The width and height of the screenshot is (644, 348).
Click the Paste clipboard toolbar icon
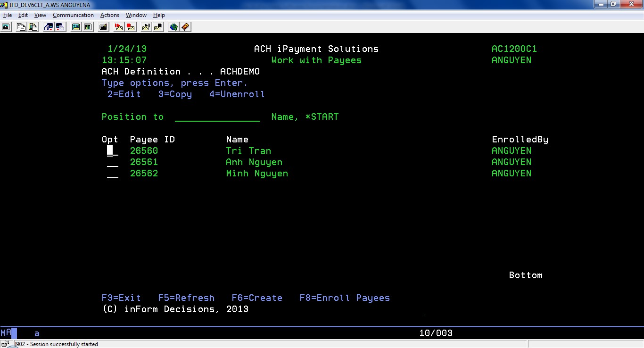[33, 27]
